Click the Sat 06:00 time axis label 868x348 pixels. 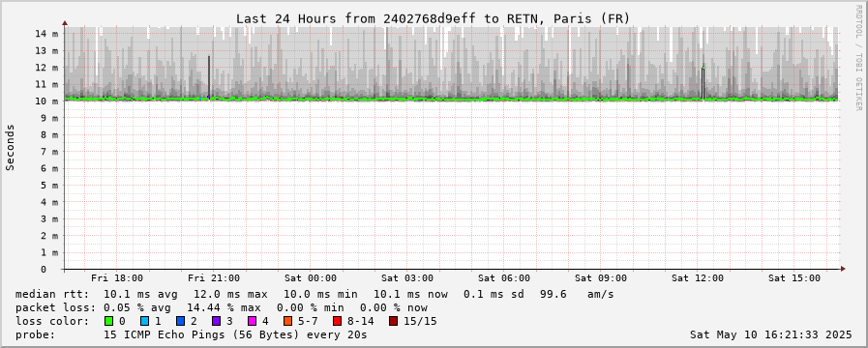504,277
